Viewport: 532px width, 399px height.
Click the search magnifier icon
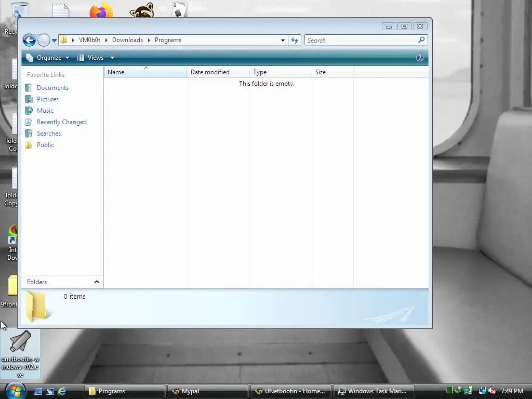pyautogui.click(x=421, y=40)
